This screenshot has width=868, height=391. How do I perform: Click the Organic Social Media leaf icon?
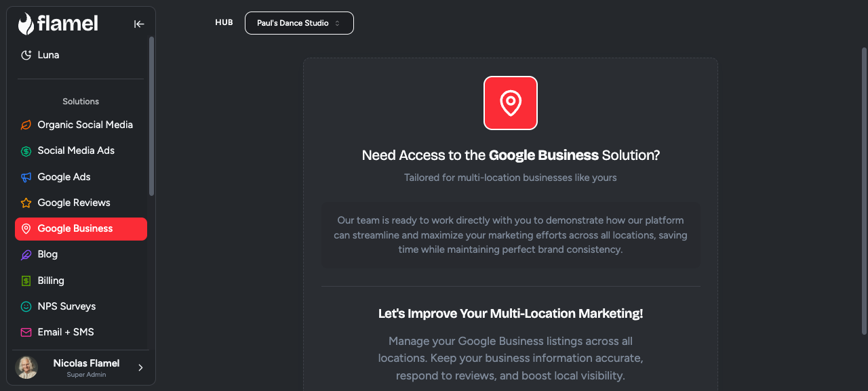click(x=26, y=125)
